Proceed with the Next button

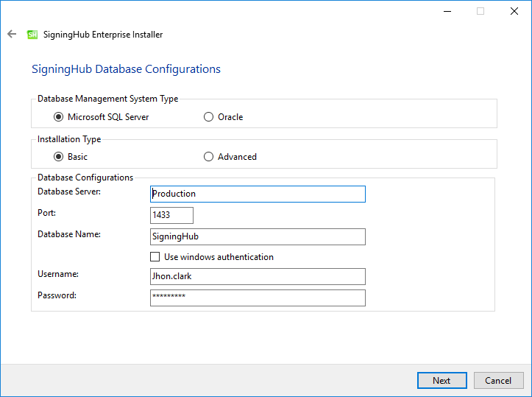[442, 380]
